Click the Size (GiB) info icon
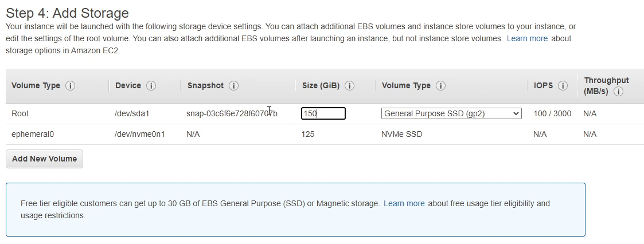Image resolution: width=644 pixels, height=244 pixels. (349, 86)
